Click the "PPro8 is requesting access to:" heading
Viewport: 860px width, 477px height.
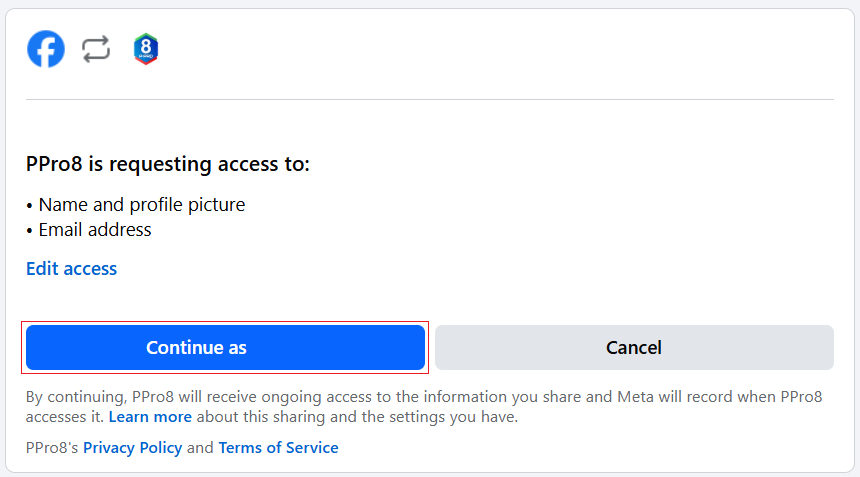168,164
